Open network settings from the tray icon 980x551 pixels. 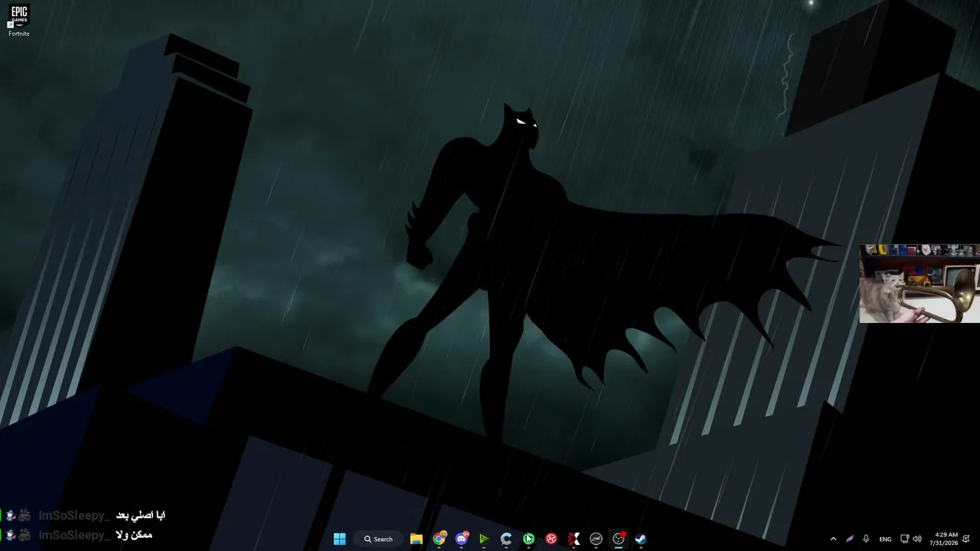[904, 539]
